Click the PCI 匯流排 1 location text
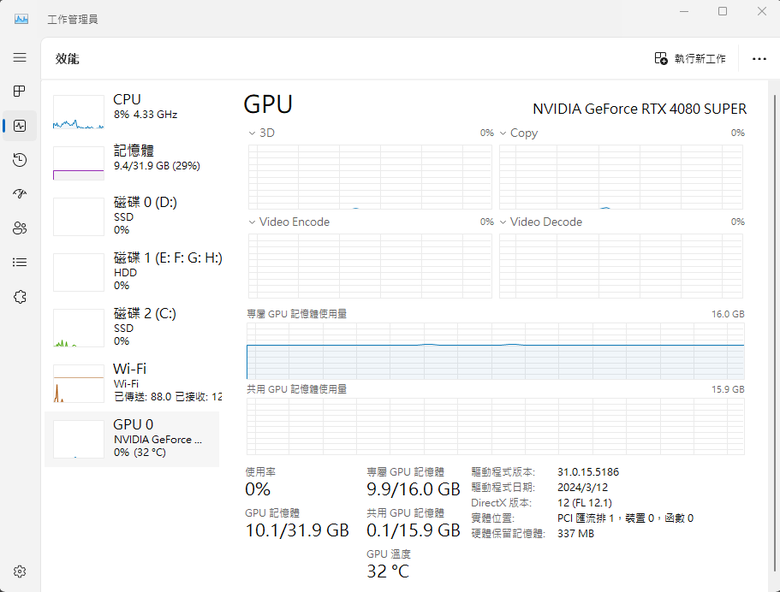This screenshot has width=780, height=592. [x=625, y=518]
